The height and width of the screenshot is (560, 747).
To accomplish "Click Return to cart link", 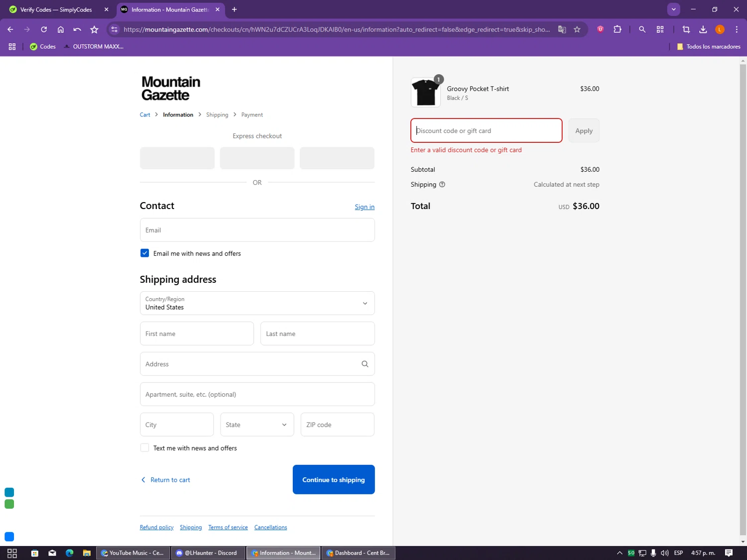I will click(x=165, y=480).
